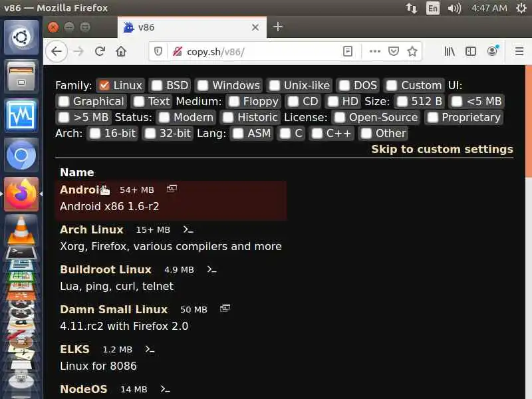Check the Windows family filter
This screenshot has width=532, height=399.
203,85
